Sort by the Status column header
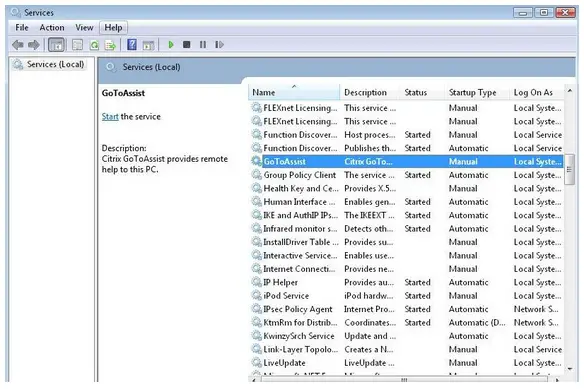 coord(422,92)
